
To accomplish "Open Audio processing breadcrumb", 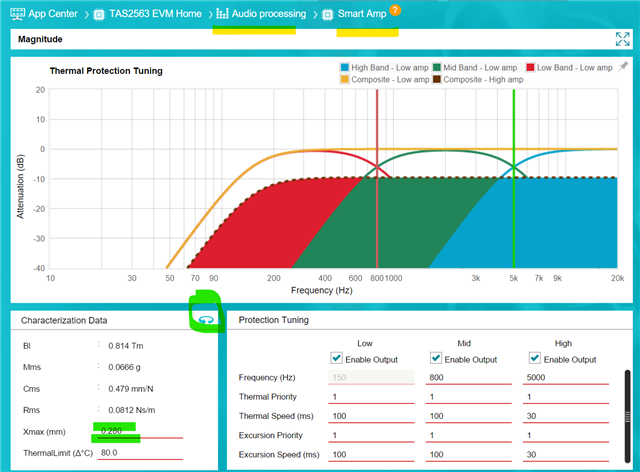I will click(x=269, y=14).
